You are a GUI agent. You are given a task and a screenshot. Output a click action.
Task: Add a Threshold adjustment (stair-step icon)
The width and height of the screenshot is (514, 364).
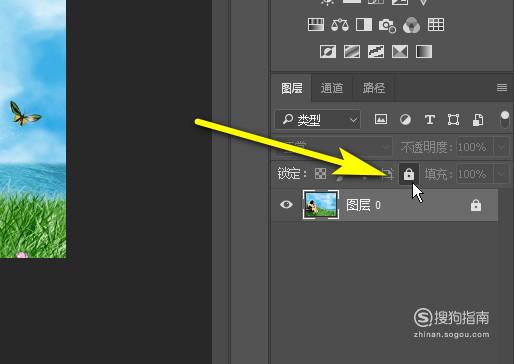point(376,52)
